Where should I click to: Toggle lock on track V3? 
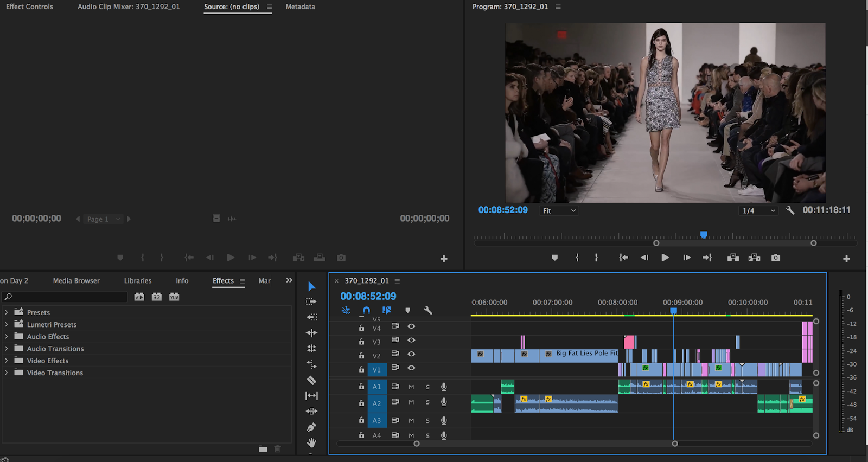[361, 341]
